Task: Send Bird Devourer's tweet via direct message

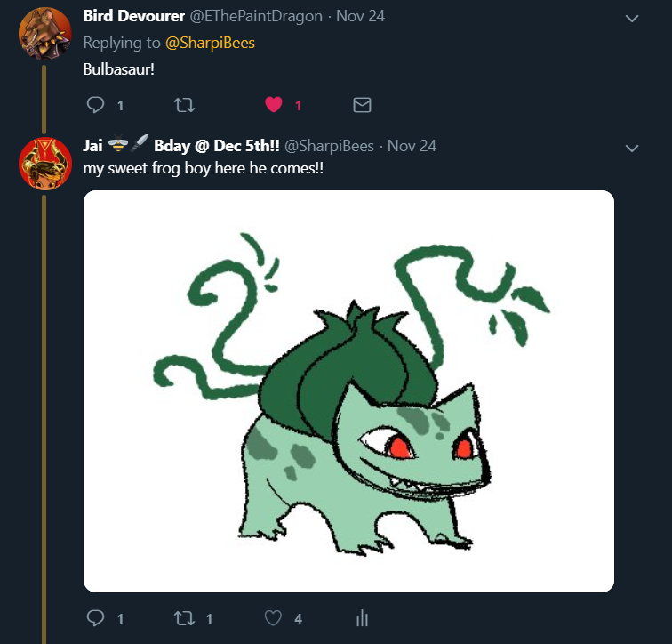Action: (362, 105)
